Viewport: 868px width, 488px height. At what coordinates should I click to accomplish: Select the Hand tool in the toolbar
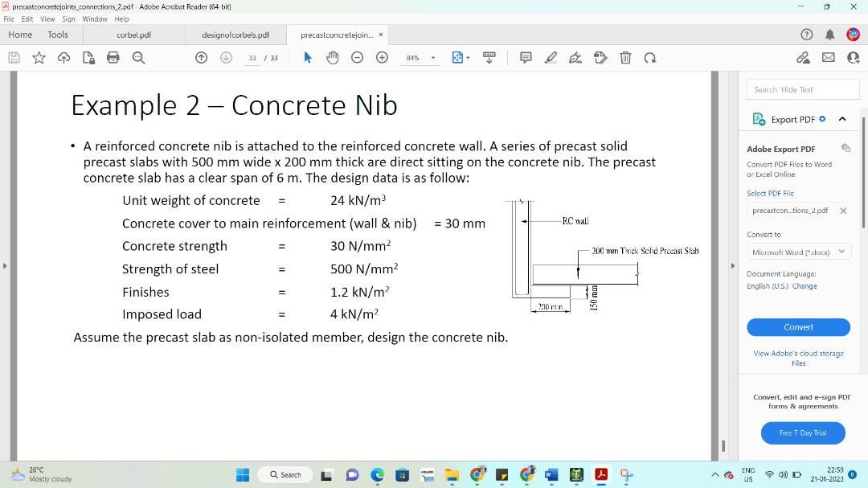(332, 57)
